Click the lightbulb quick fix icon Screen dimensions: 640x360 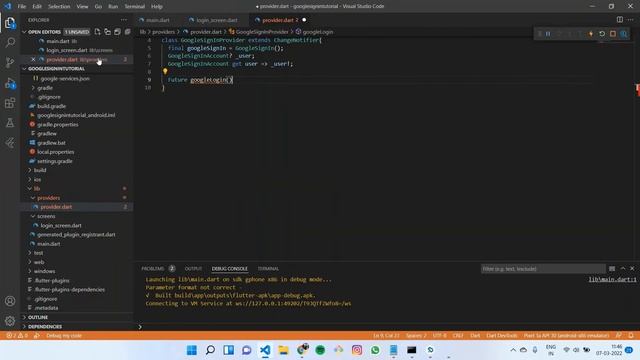[165, 71]
